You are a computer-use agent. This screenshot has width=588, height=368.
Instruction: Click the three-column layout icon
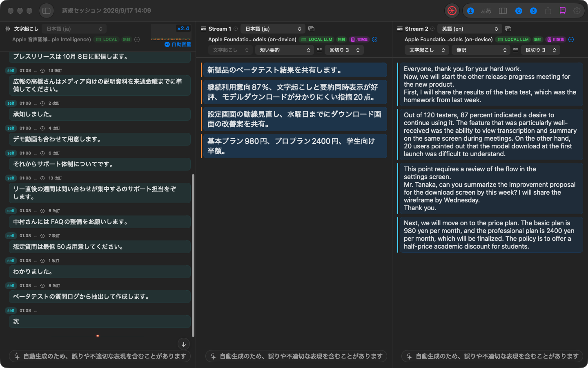click(503, 11)
